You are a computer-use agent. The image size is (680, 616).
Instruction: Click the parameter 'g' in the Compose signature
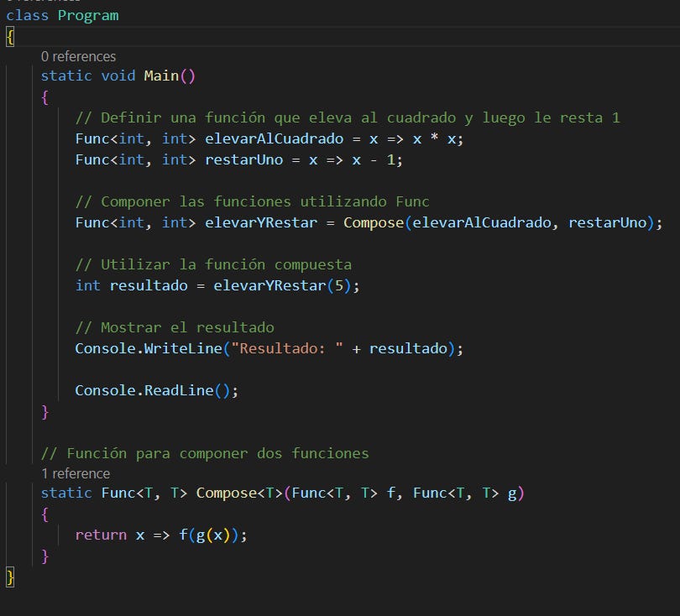click(512, 493)
